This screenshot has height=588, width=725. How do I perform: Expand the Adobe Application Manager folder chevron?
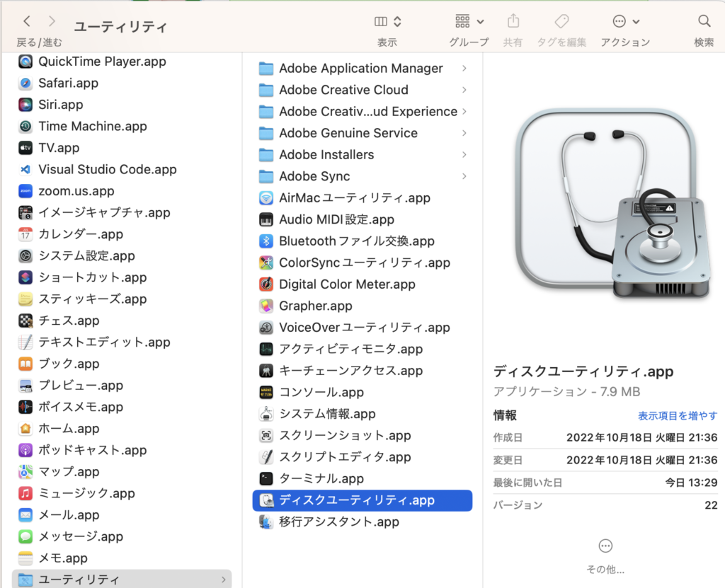click(464, 69)
